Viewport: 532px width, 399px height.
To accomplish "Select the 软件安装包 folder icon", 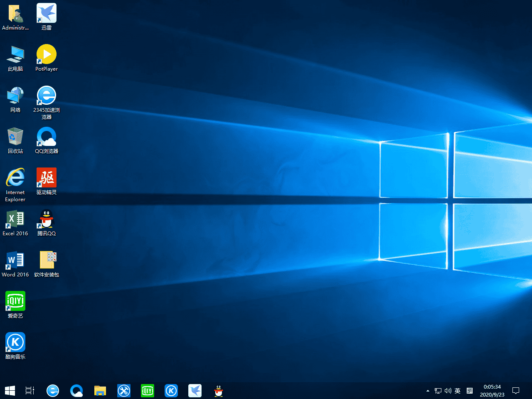I will click(47, 264).
